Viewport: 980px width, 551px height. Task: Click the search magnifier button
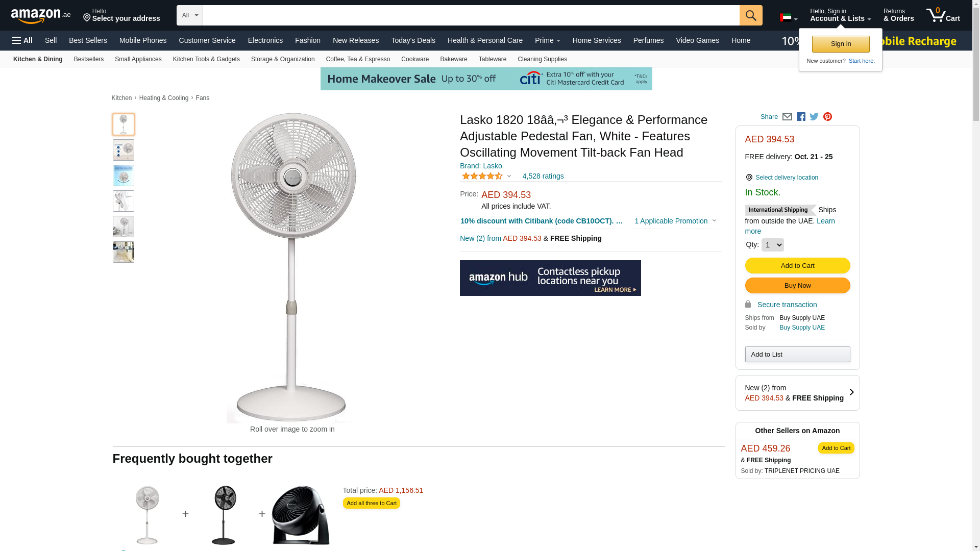point(751,15)
